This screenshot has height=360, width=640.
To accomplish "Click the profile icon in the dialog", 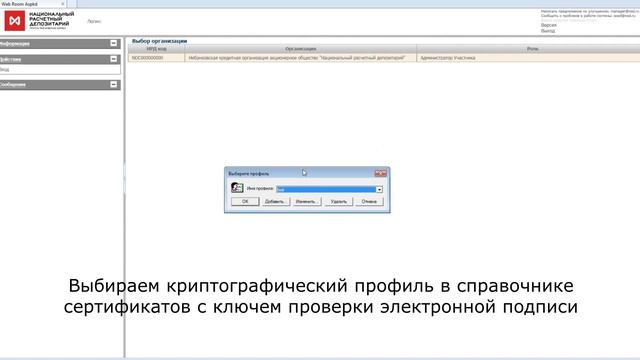I will [x=237, y=188].
